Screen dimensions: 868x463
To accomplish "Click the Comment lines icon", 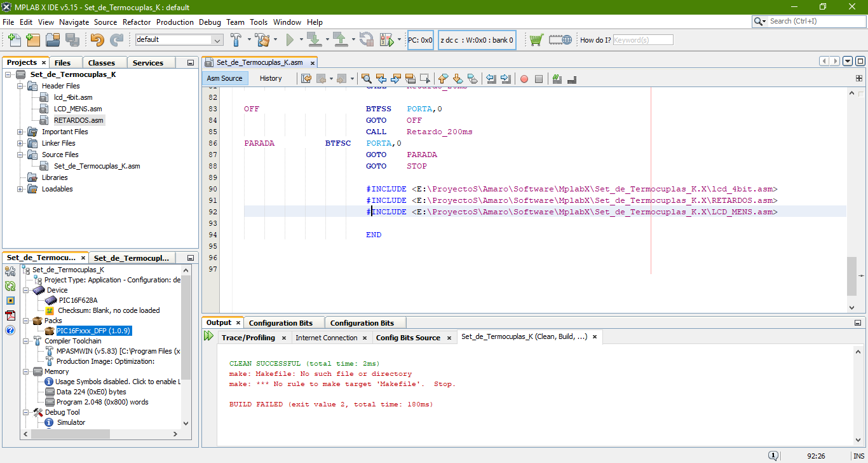I will (x=557, y=79).
